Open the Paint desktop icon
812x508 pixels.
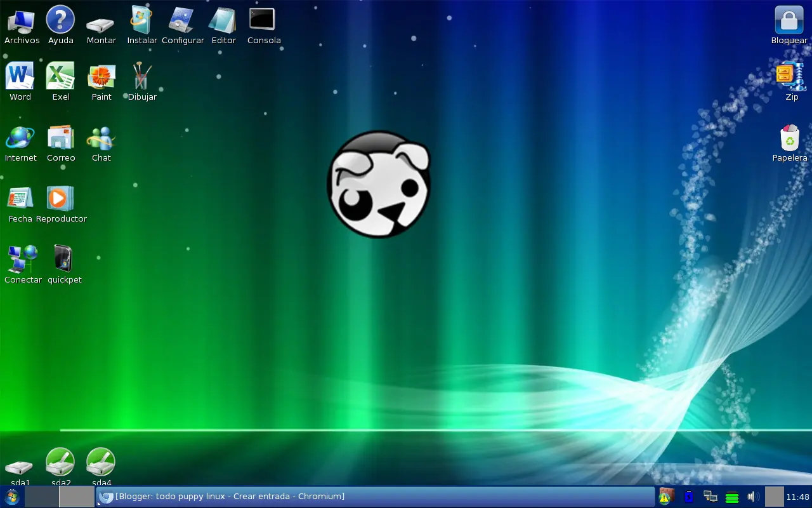tap(101, 77)
